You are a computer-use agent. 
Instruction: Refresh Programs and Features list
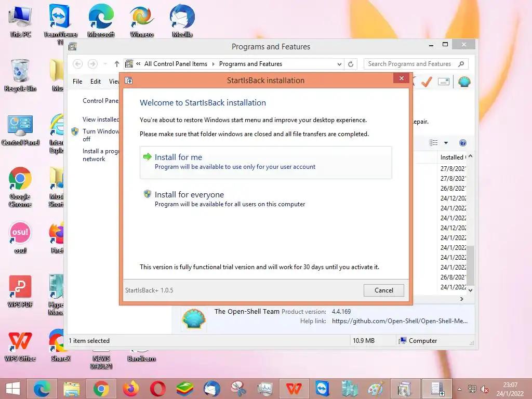351,64
